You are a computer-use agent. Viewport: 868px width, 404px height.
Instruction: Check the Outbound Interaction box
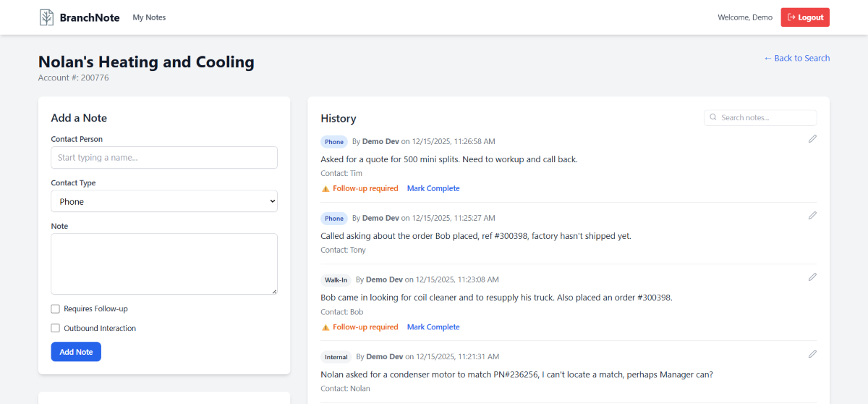[x=56, y=328]
